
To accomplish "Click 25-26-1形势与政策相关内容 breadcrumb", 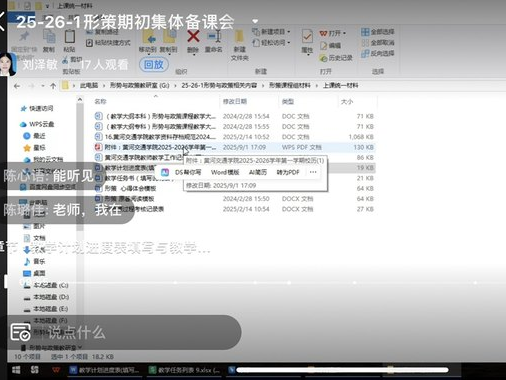I will (219, 86).
